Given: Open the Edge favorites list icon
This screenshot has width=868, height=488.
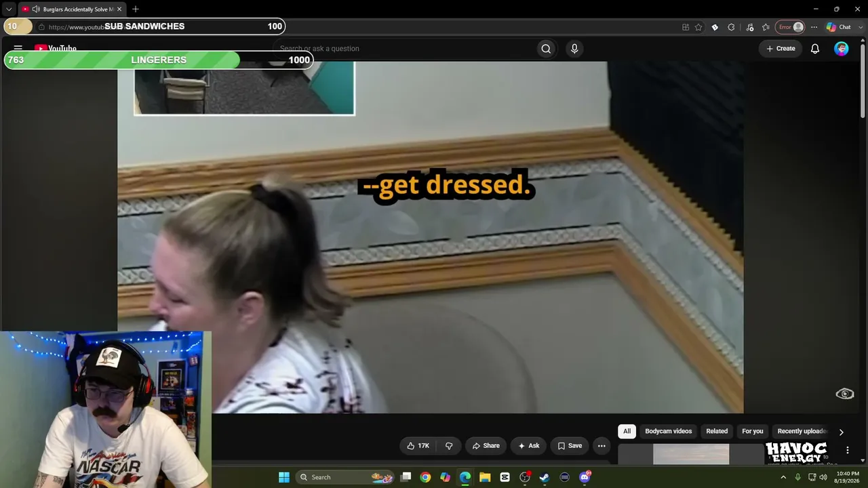Looking at the screenshot, I should click(766, 27).
